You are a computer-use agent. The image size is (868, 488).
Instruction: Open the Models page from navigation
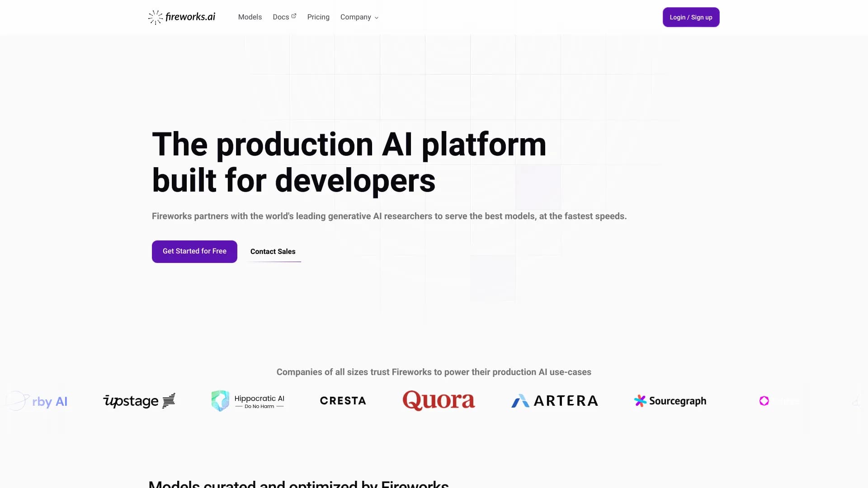[x=250, y=17]
